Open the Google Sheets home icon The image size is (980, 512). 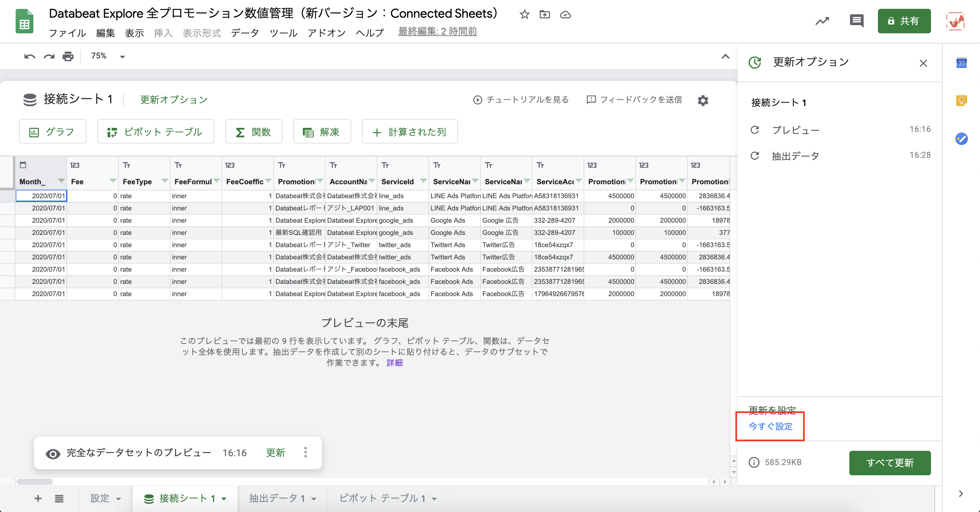(x=24, y=22)
